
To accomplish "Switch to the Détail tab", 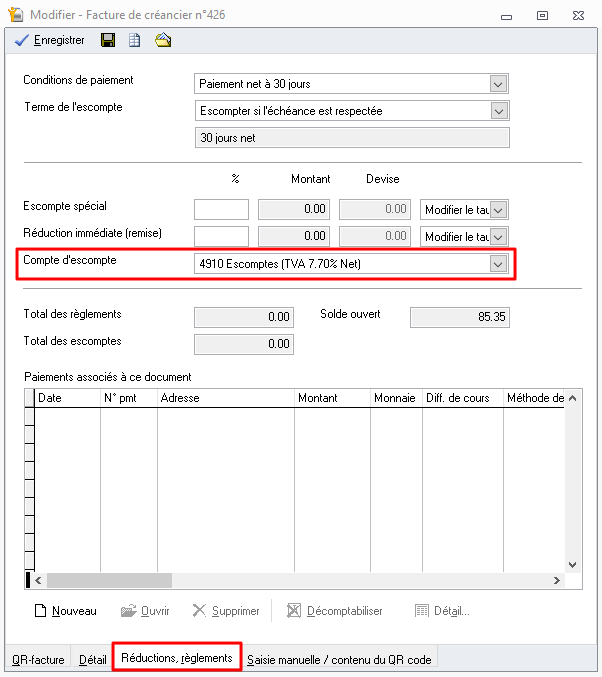I will point(92,660).
